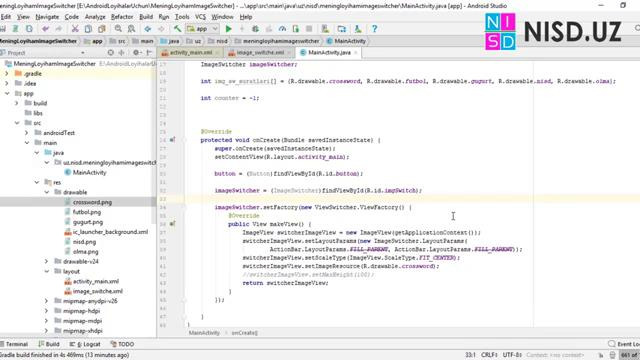The width and height of the screenshot is (640, 360).
Task: Open the Terminal tool window
Action: tap(14, 344)
